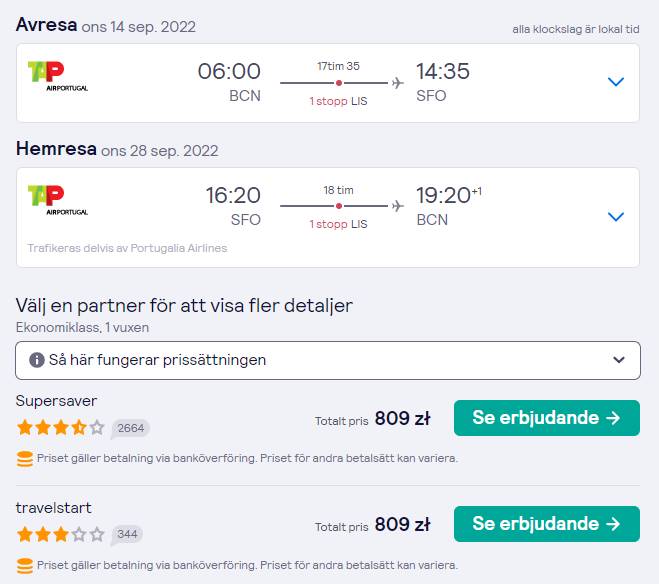Click the 1 stopp LIS label on departure

tap(338, 101)
